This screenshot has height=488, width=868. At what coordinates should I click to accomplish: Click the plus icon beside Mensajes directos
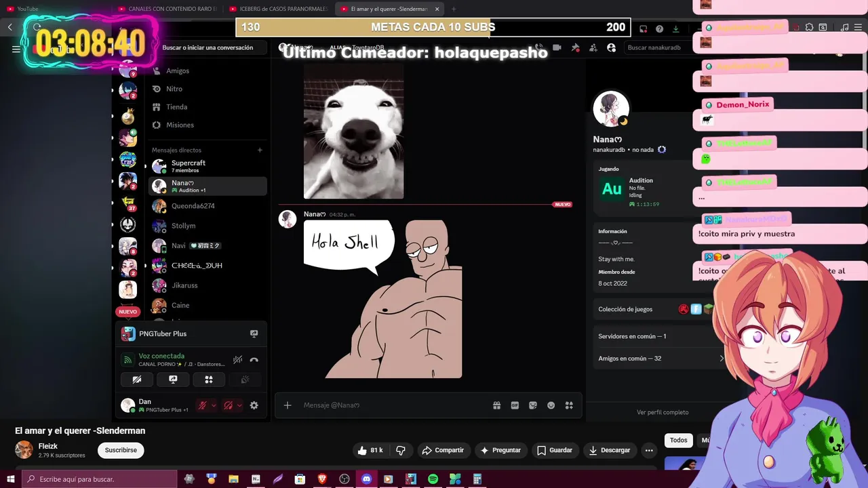point(260,150)
